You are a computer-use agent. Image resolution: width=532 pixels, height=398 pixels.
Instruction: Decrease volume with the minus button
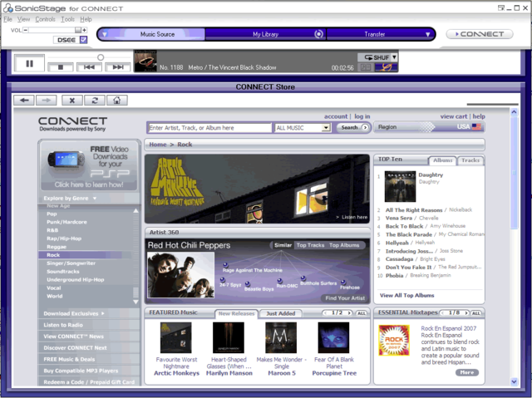(x=26, y=30)
